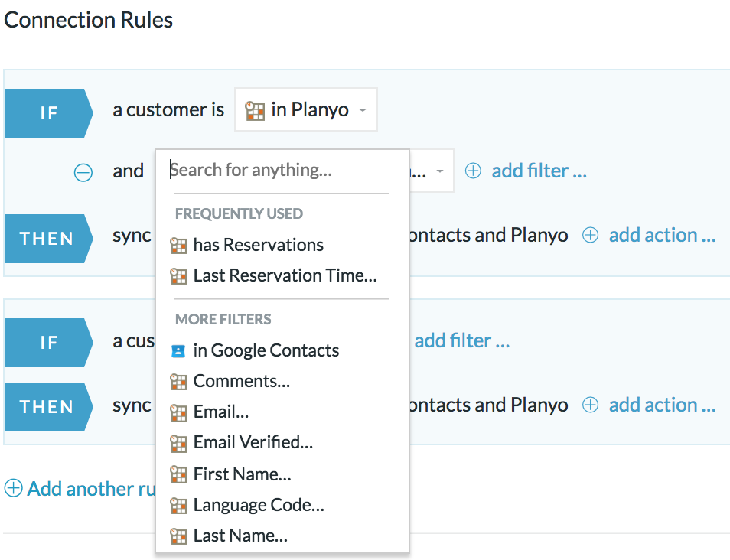
Task: Click the plus icon beside the second rule's 'add action'
Action: point(590,405)
